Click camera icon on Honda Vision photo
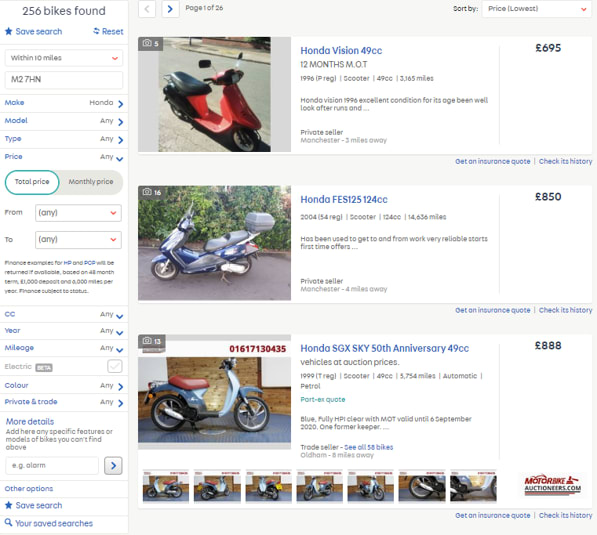Screen dimensions: 597x535 (x=147, y=43)
